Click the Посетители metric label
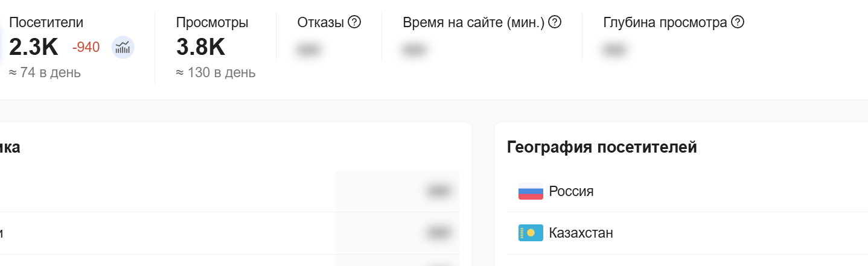Viewport: 868px width, 266px height. tap(46, 23)
